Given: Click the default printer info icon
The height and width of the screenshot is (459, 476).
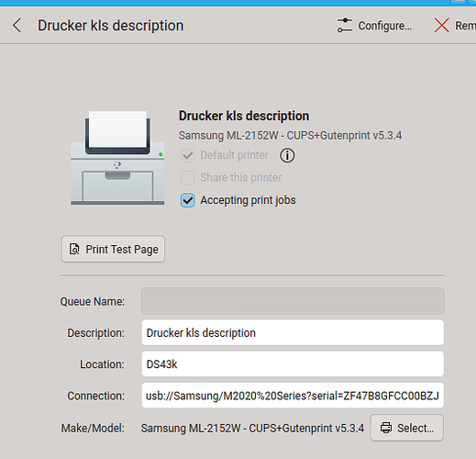Looking at the screenshot, I should 287,155.
